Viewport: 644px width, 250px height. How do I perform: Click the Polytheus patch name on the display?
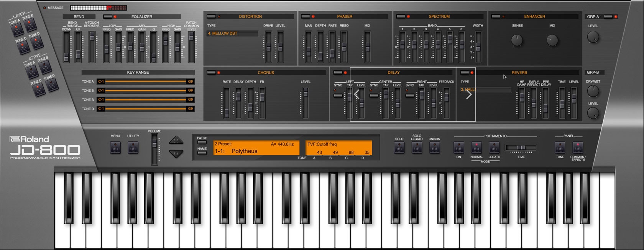[244, 151]
